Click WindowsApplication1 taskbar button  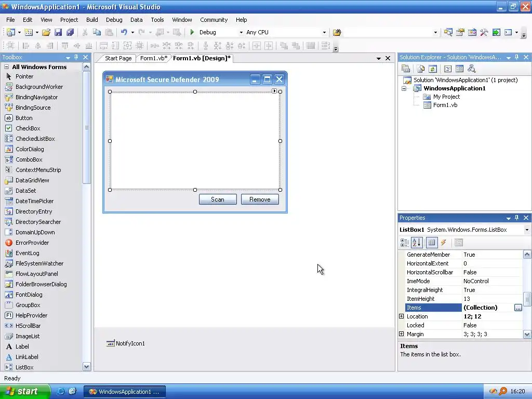pyautogui.click(x=125, y=392)
